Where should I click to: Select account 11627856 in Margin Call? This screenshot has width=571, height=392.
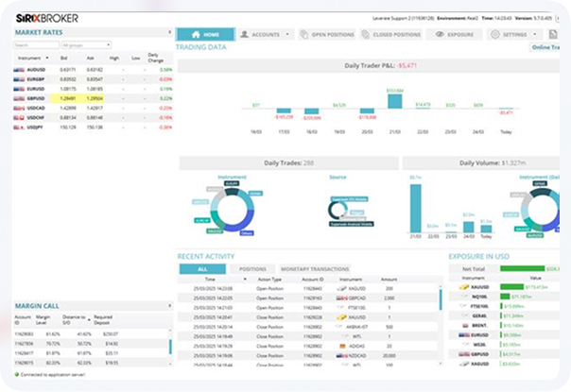[x=91, y=344]
